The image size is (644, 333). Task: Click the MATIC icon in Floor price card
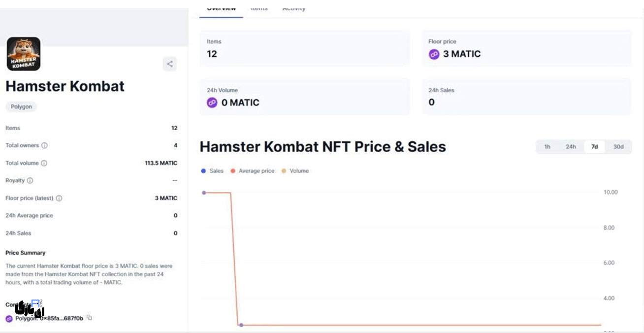point(434,54)
